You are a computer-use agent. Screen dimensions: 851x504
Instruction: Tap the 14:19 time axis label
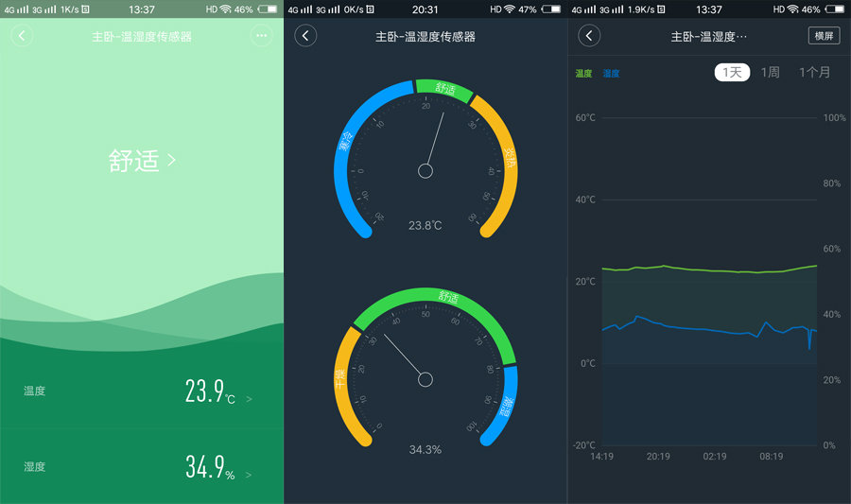click(x=602, y=457)
